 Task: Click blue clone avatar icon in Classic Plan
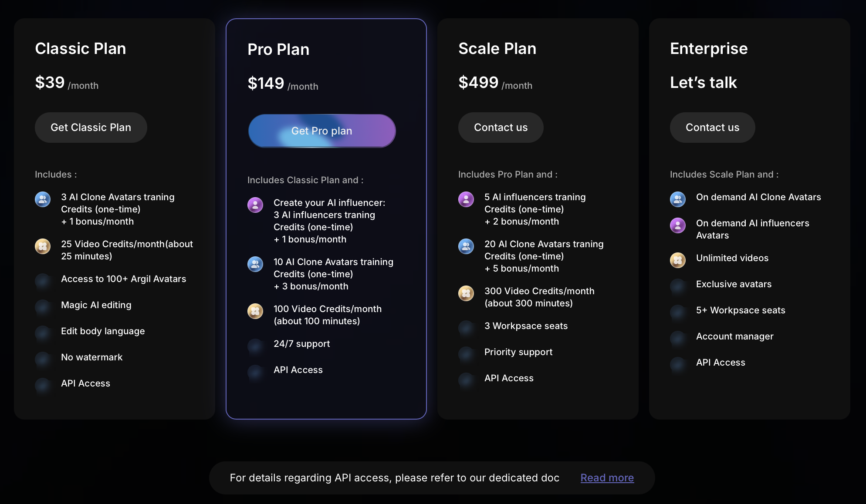click(43, 199)
